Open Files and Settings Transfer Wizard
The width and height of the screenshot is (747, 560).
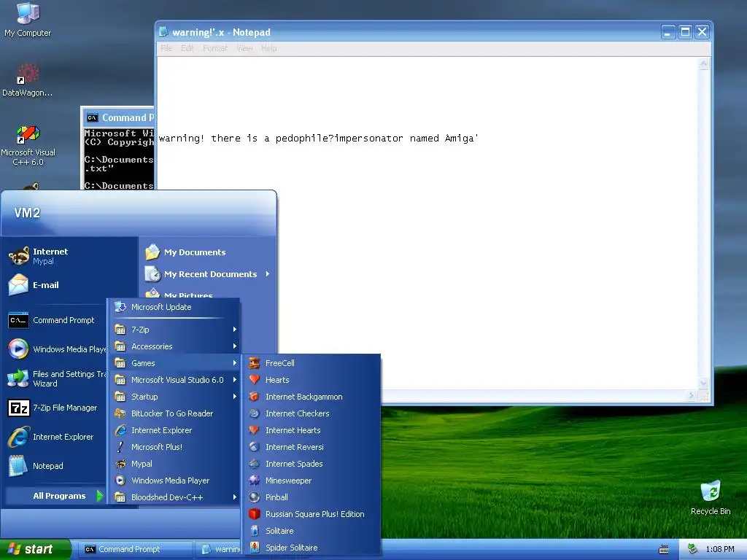click(x=56, y=378)
